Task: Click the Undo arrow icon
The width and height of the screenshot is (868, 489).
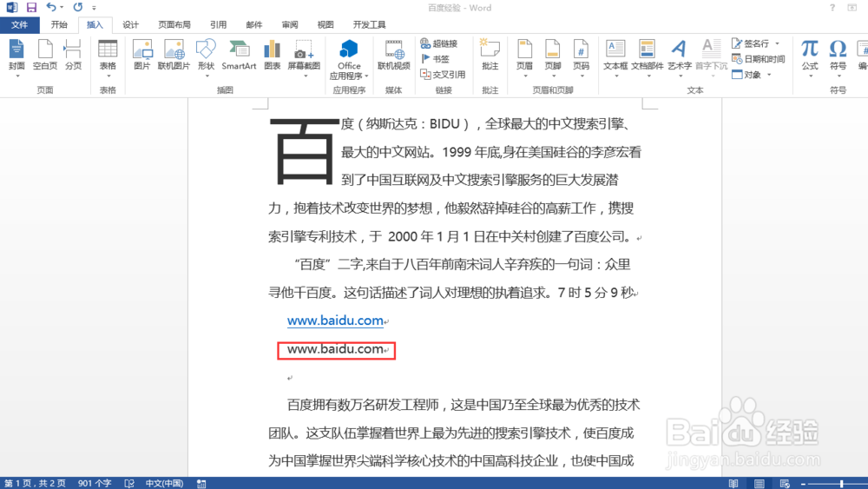Action: (51, 7)
